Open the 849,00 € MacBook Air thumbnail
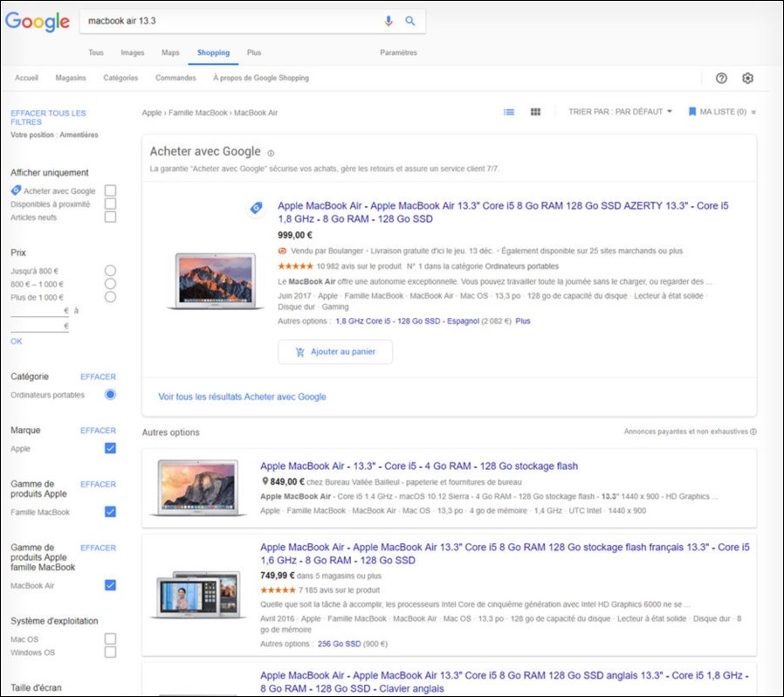Viewport: 784px width, 697px height. pyautogui.click(x=198, y=488)
